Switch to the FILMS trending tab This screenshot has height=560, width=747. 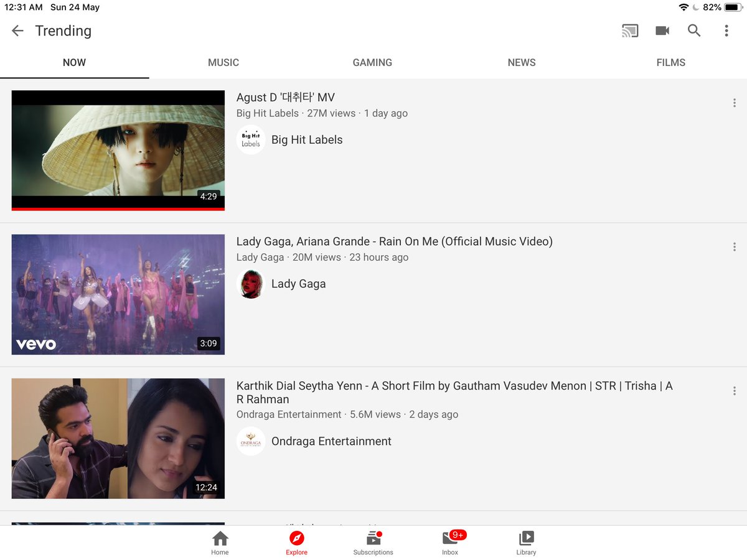(x=671, y=62)
